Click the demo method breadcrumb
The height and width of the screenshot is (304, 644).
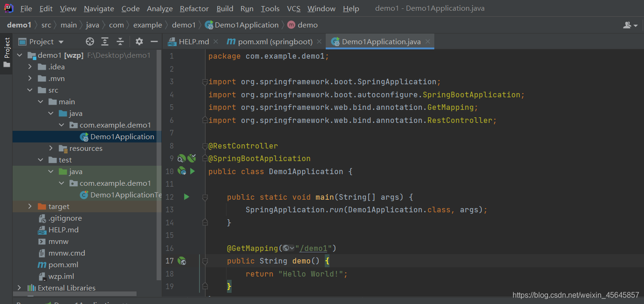pos(302,25)
